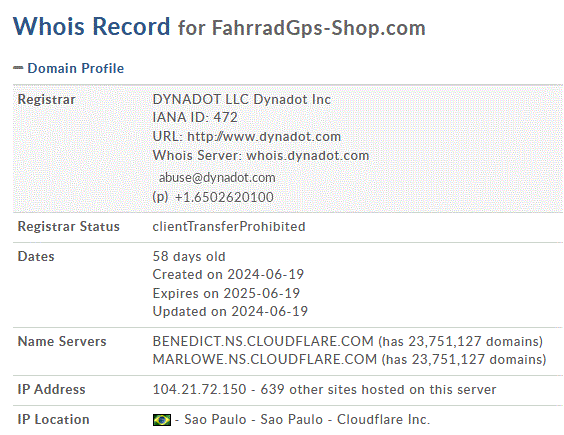Click the abuse@dynadot.com email address

click(x=217, y=177)
